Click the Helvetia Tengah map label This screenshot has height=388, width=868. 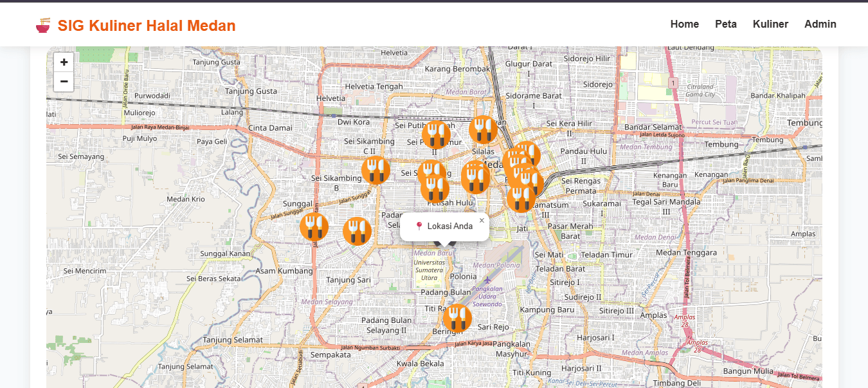(x=374, y=86)
